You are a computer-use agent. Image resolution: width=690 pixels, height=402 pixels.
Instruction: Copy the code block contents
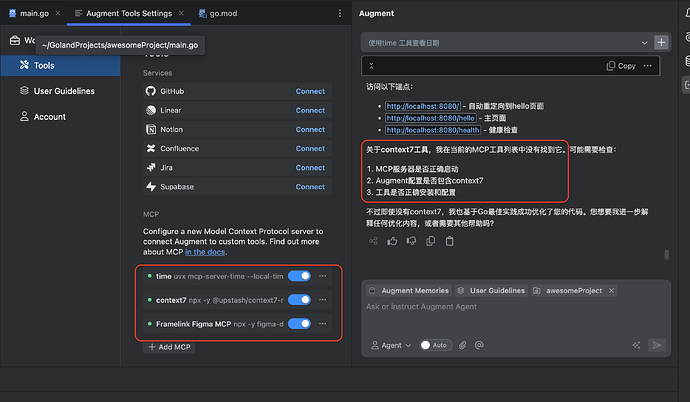(x=621, y=66)
